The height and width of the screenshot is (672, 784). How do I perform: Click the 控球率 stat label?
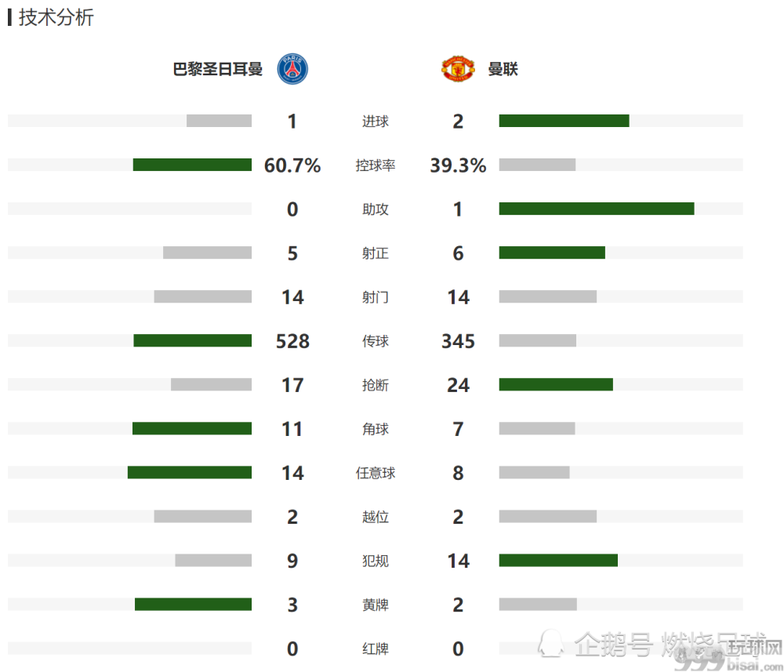pyautogui.click(x=376, y=165)
